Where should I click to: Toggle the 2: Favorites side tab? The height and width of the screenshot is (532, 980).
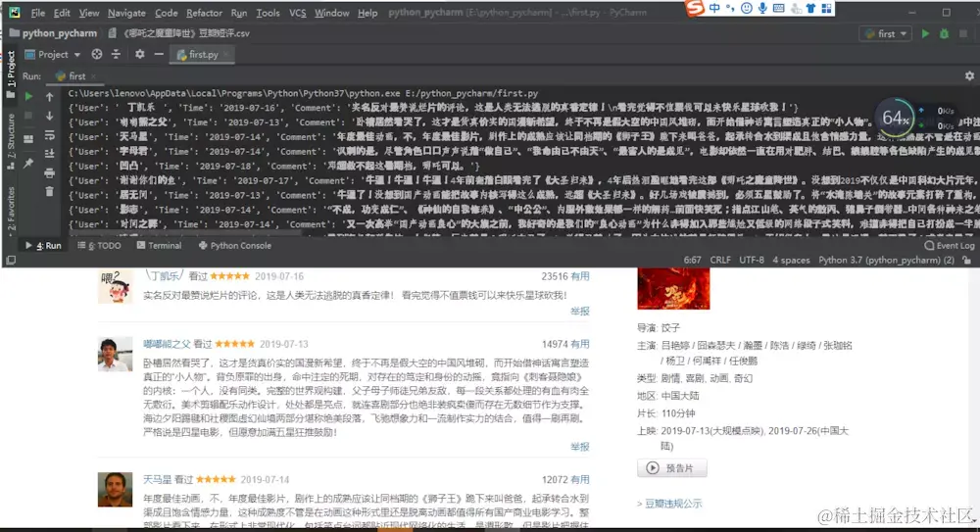[11, 210]
